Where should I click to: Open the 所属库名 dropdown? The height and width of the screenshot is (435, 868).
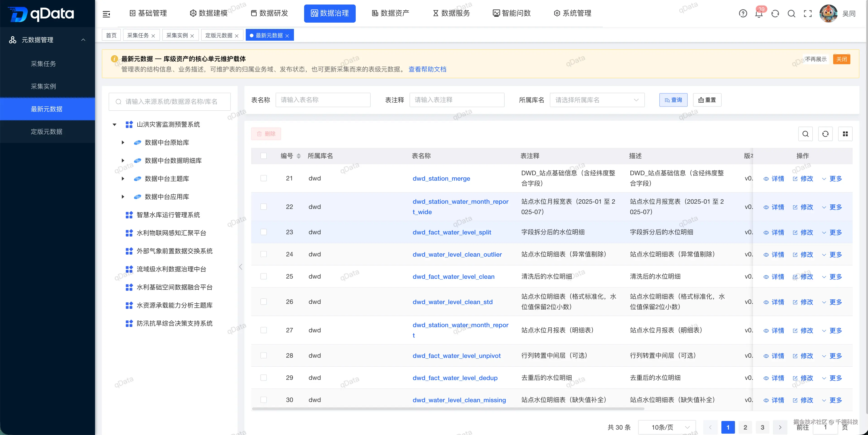coord(597,100)
